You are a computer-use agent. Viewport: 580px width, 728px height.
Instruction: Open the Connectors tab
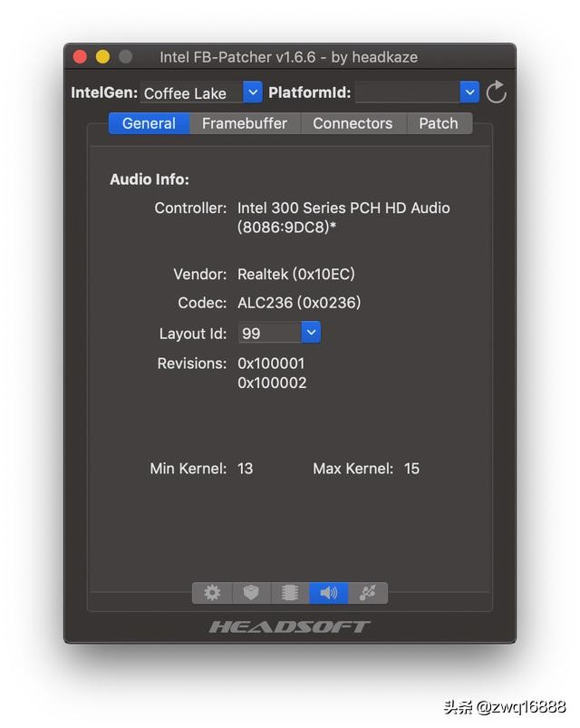[x=353, y=123]
